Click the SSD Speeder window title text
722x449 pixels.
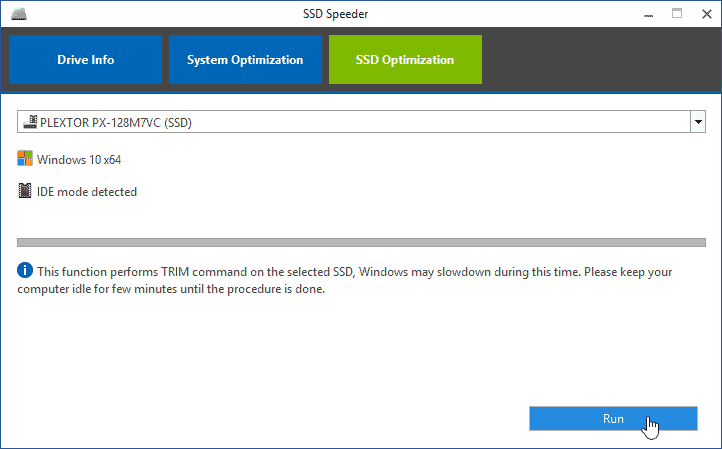click(x=336, y=14)
